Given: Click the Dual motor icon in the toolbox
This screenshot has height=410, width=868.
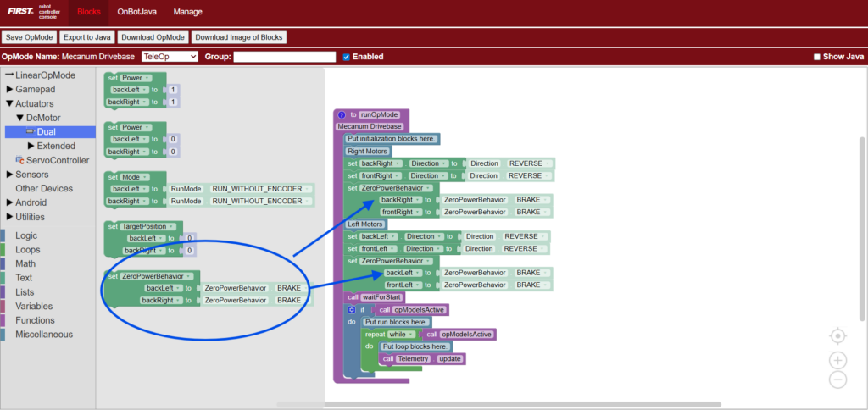Looking at the screenshot, I should tap(31, 131).
